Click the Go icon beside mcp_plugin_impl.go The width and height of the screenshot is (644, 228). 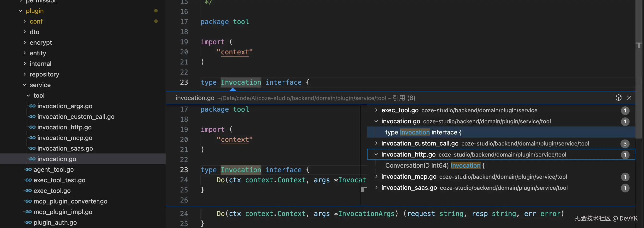click(x=29, y=212)
